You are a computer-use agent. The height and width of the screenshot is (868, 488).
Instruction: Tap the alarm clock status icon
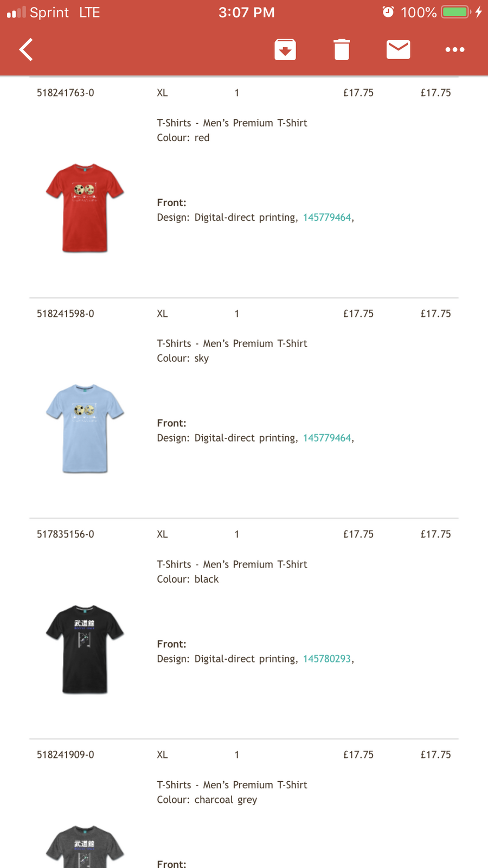tap(388, 12)
